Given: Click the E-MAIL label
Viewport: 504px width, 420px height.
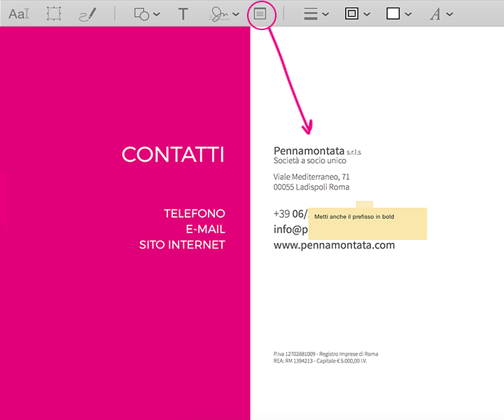Looking at the screenshot, I should (x=205, y=229).
